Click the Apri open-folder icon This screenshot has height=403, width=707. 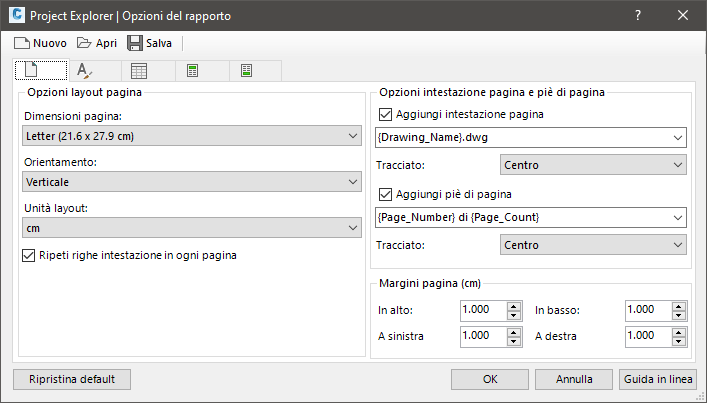pos(84,43)
